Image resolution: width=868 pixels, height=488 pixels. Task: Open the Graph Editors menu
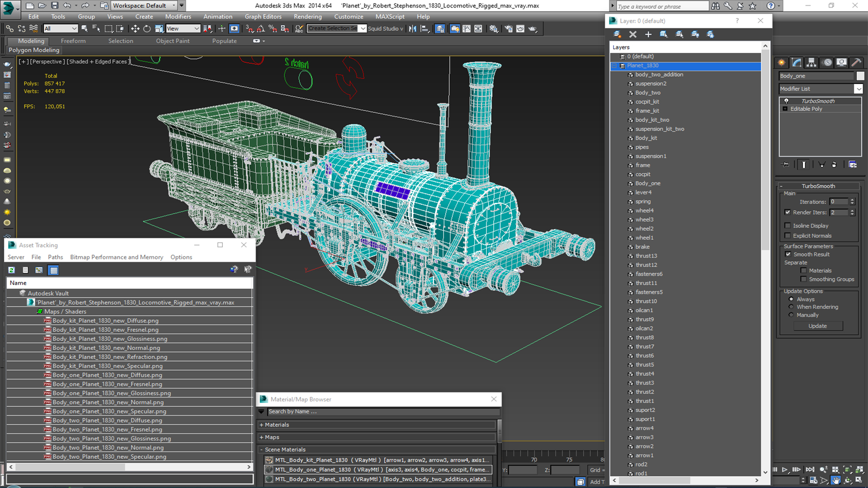coord(263,17)
